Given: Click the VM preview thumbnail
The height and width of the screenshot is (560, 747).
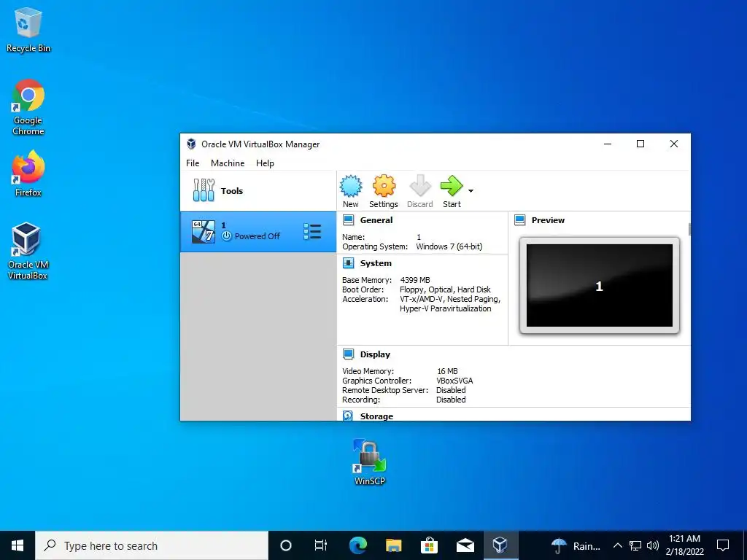Looking at the screenshot, I should tap(600, 286).
